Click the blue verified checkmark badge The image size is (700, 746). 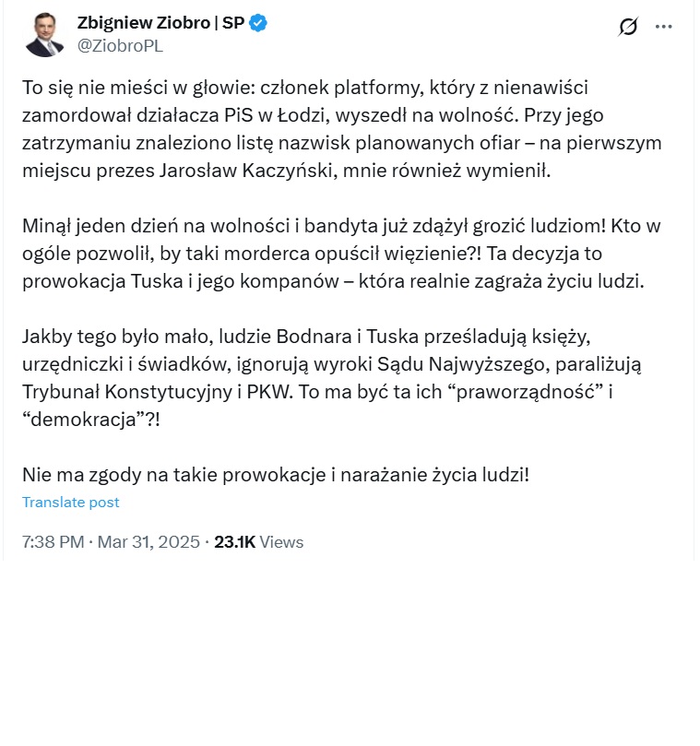(258, 23)
